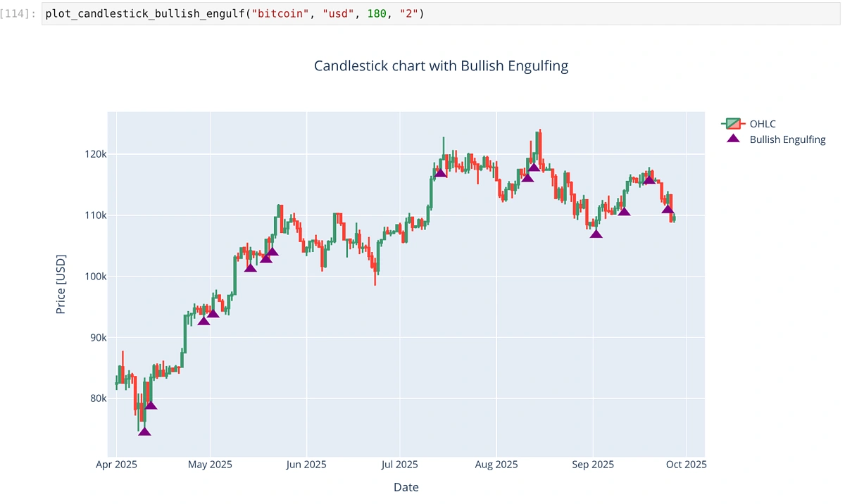Click inside the plot_candlestick_bullish_engulf code cell

(493, 14)
